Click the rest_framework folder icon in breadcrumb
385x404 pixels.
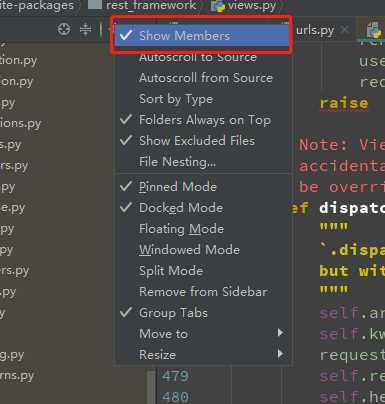pyautogui.click(x=95, y=5)
